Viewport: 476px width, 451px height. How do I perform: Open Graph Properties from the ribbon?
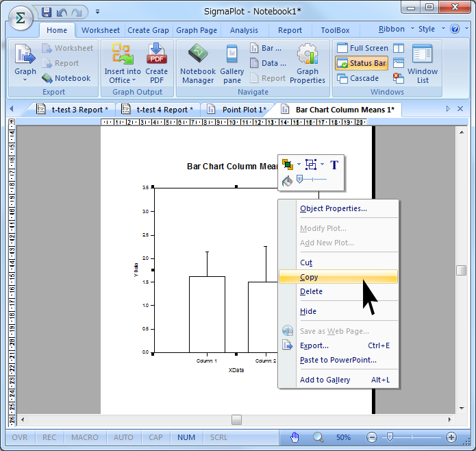coord(308,64)
